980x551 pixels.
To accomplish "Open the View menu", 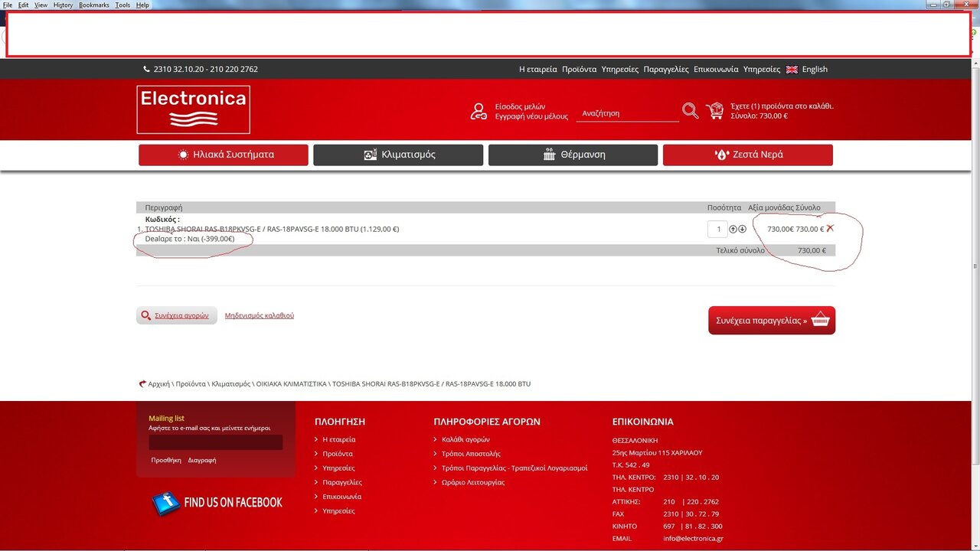I will coord(41,5).
